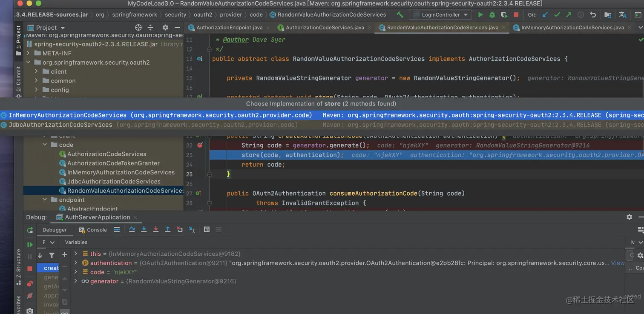Collapse all icon in Project panel header
The image size is (644, 314).
(x=150, y=27)
